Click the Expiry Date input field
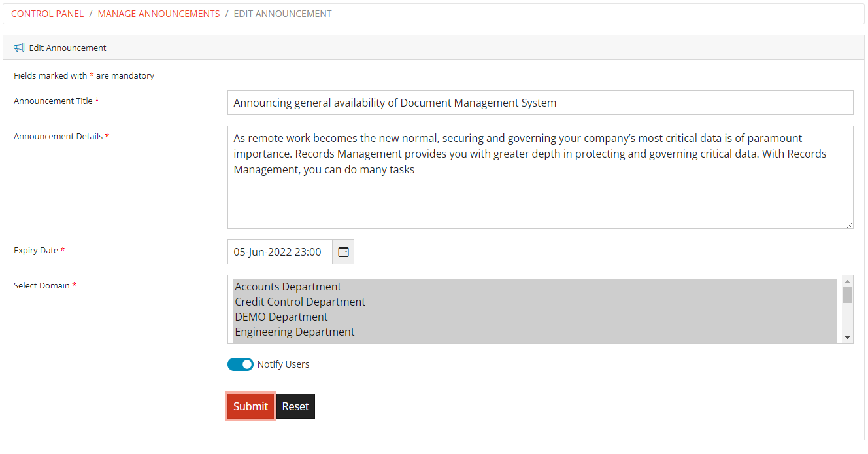868x454 pixels. pos(280,252)
